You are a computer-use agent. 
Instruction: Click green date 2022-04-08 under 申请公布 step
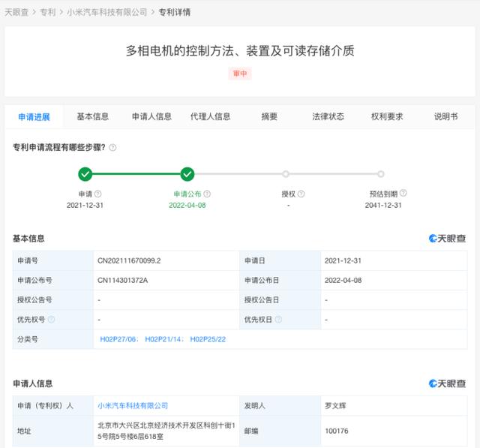187,205
